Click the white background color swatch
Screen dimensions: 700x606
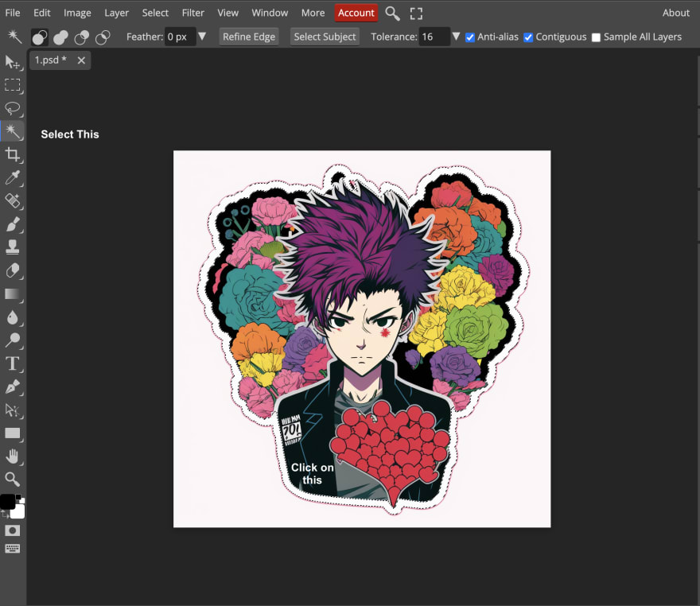tap(17, 512)
